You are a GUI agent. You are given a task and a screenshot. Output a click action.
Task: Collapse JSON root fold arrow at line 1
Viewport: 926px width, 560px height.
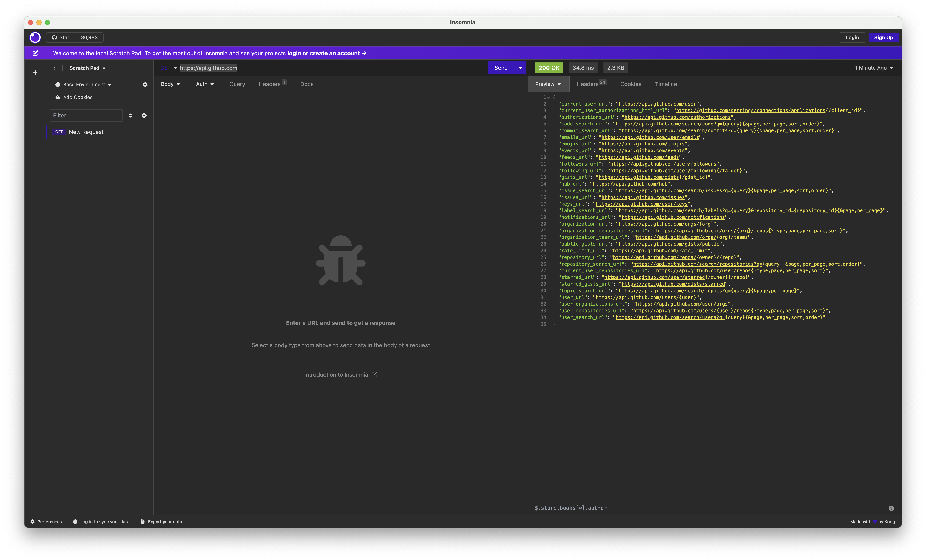pos(549,97)
